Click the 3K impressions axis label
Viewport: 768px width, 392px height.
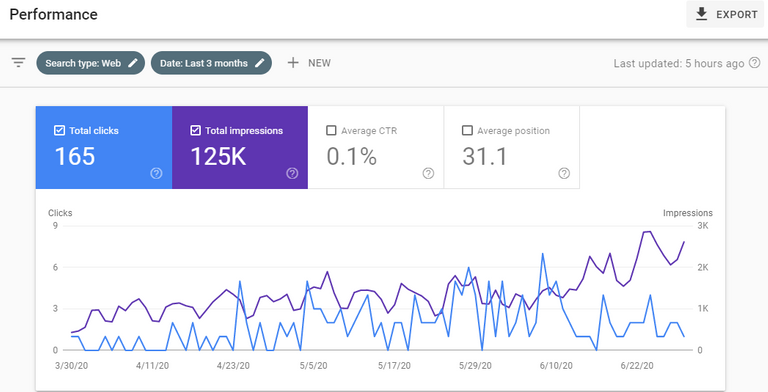coord(703,226)
